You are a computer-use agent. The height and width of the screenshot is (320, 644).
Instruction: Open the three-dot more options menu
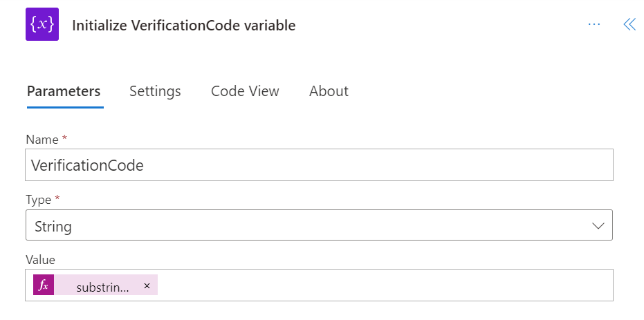594,25
